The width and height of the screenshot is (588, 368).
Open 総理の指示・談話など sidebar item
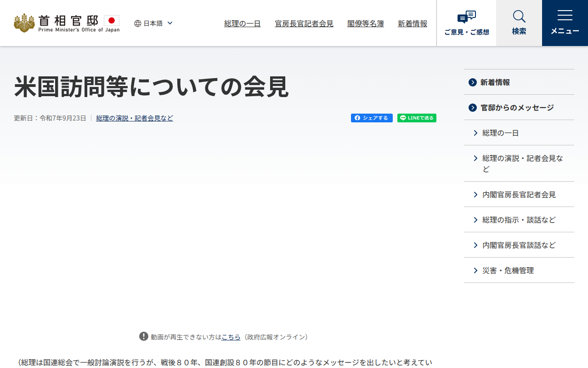519,220
